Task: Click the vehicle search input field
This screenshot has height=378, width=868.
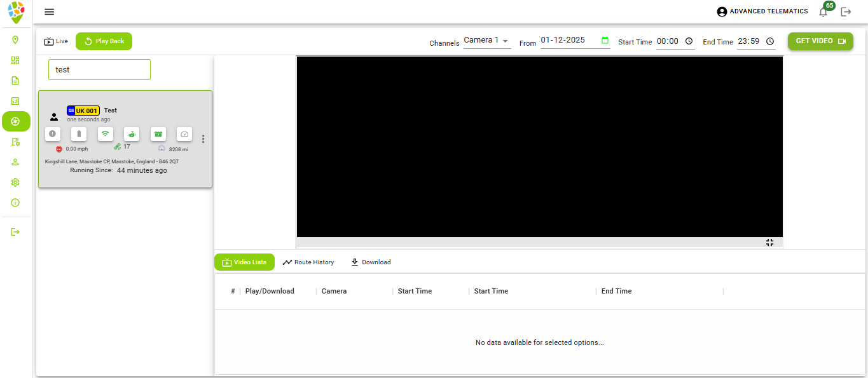Action: 99,70
